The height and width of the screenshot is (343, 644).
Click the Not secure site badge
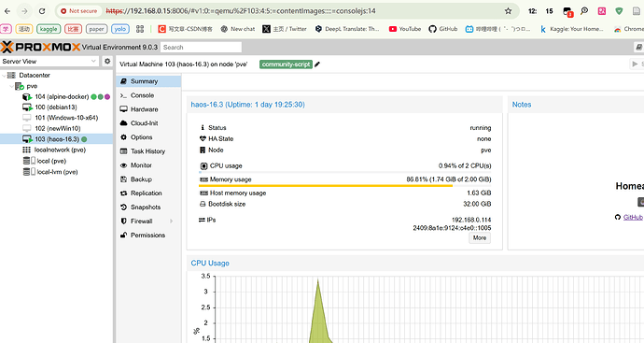(x=79, y=11)
